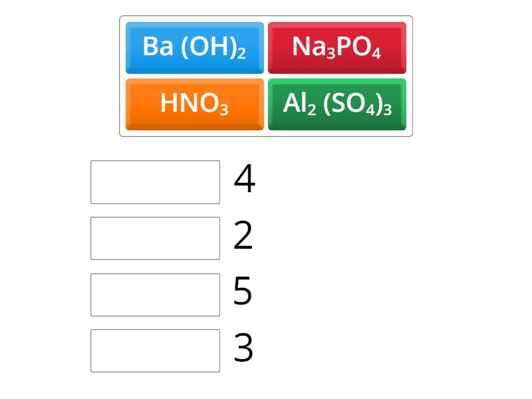Select the orange nitric acid tile

pos(194,104)
